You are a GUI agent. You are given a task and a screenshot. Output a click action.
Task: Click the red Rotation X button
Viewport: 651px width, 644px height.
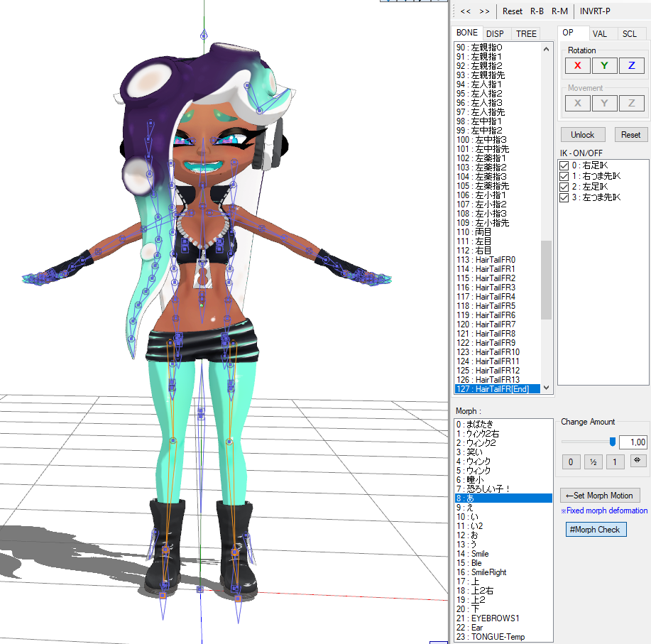pyautogui.click(x=577, y=65)
